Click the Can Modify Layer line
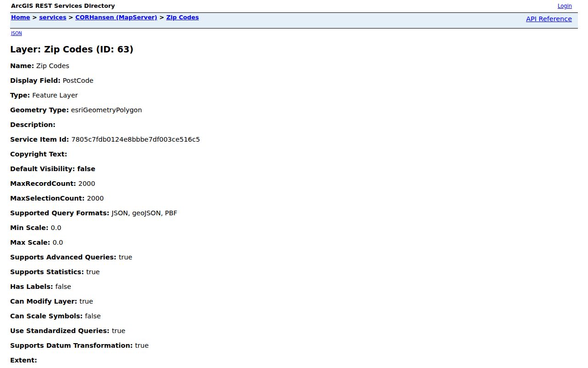 [x=51, y=301]
